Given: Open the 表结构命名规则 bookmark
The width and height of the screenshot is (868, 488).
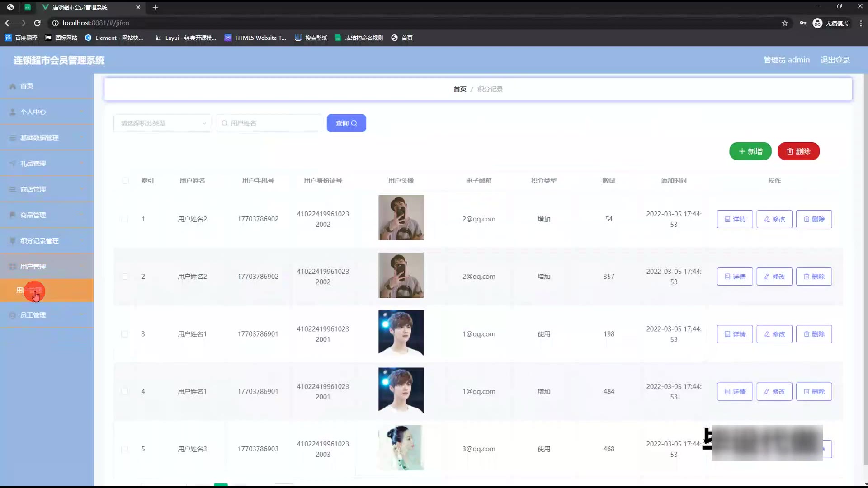Looking at the screenshot, I should point(359,38).
